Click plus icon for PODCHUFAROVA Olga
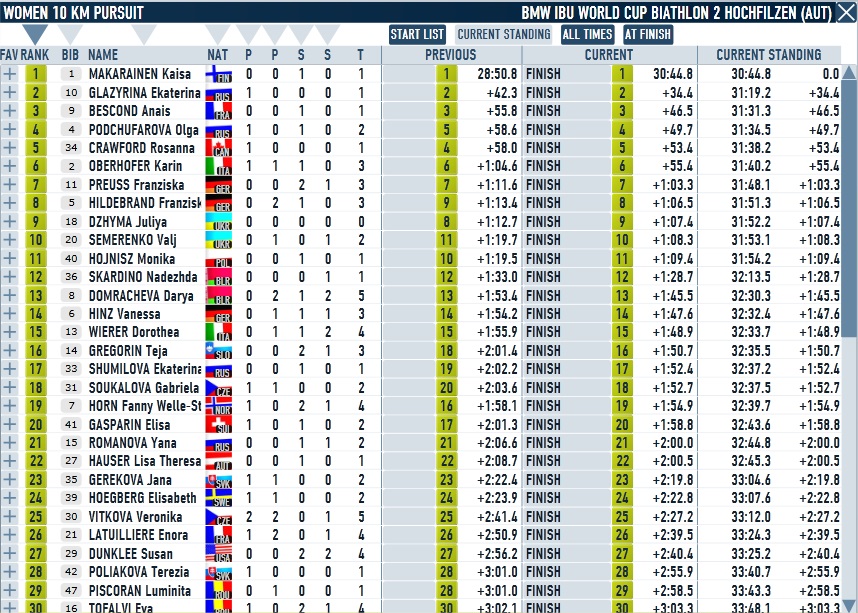This screenshot has height=613, width=858. pyautogui.click(x=9, y=130)
